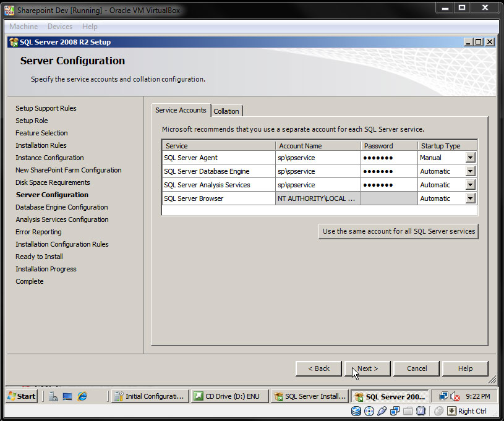Switch to CD Drive (D:) ENU taskbar item
The height and width of the screenshot is (421, 504).
229,396
